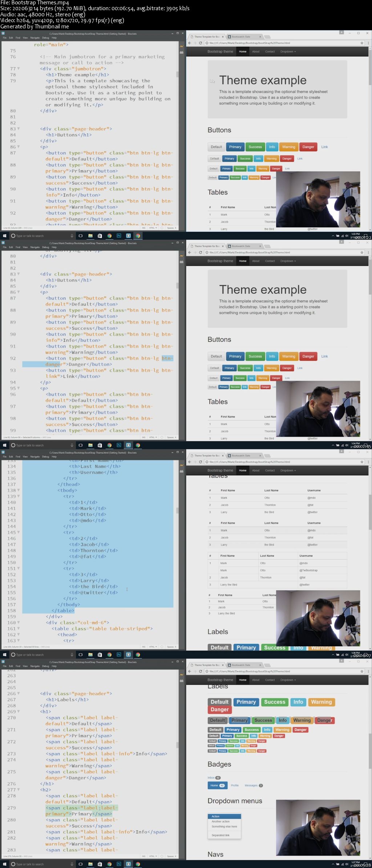The image size is (372, 868).
Task: Click largest Info button in 00:01:22 frame
Action: pos(272,147)
